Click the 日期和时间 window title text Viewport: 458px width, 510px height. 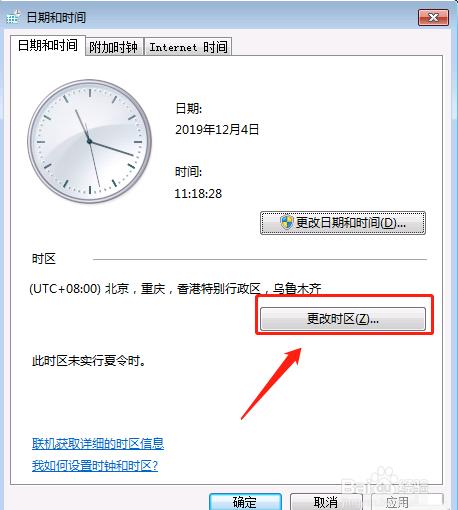pos(56,17)
